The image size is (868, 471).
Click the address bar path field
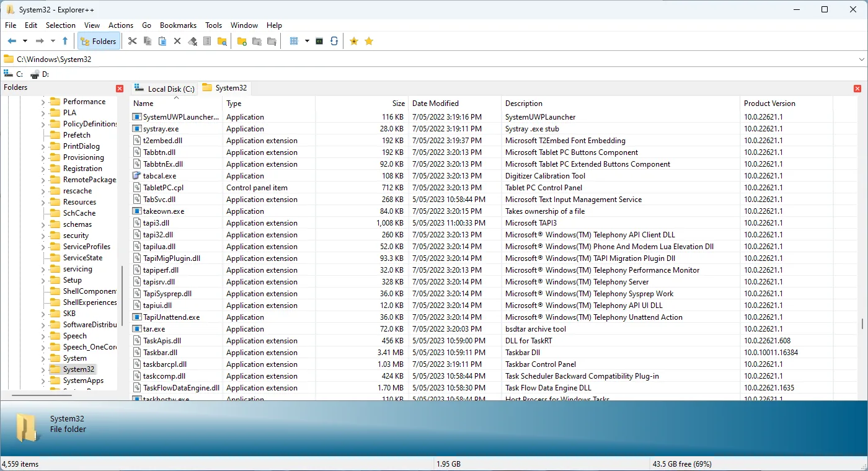coord(428,59)
